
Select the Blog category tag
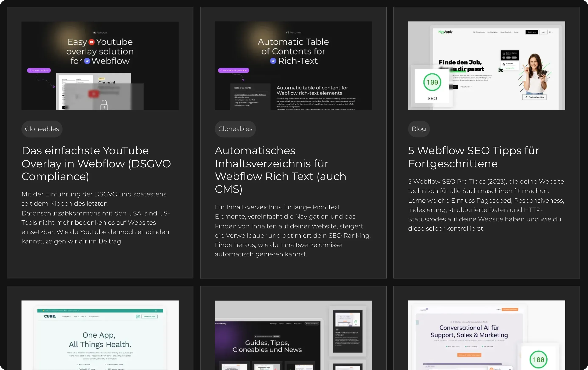point(419,129)
